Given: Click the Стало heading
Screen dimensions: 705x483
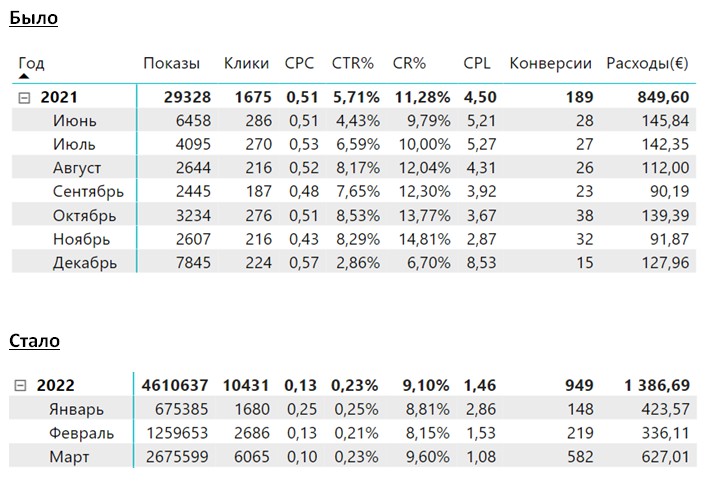Looking at the screenshot, I should point(34,341).
